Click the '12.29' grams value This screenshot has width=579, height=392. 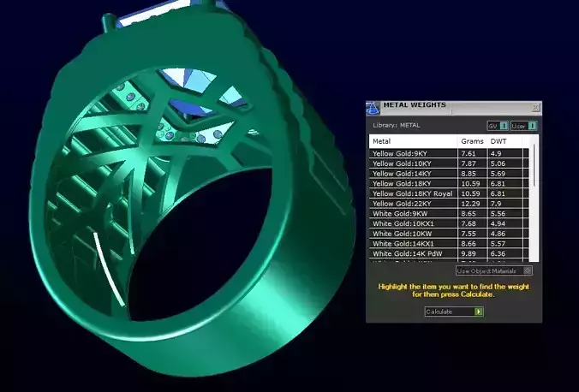point(470,204)
